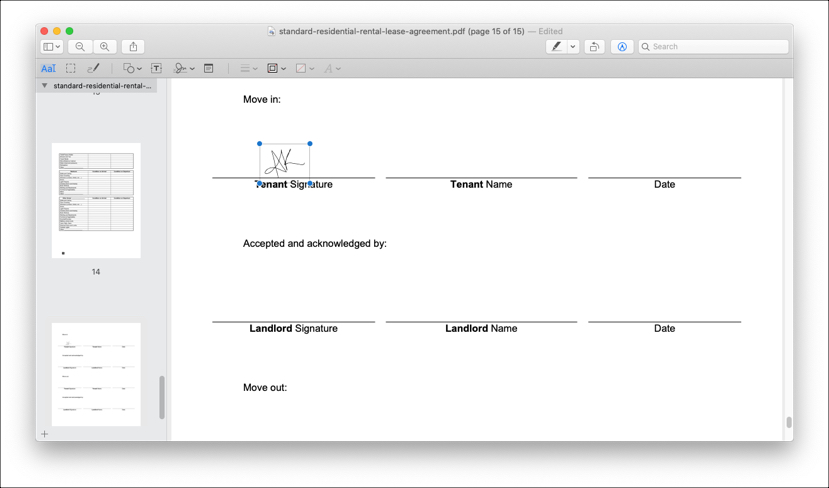The width and height of the screenshot is (829, 488).
Task: Toggle the Markup Toolbar button
Action: pyautogui.click(x=622, y=47)
